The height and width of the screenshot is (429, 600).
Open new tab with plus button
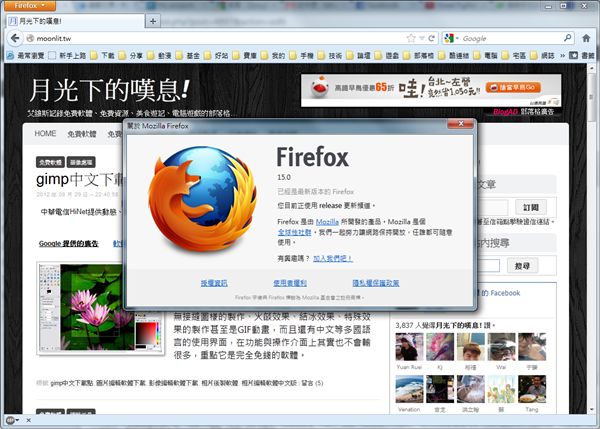(152, 20)
